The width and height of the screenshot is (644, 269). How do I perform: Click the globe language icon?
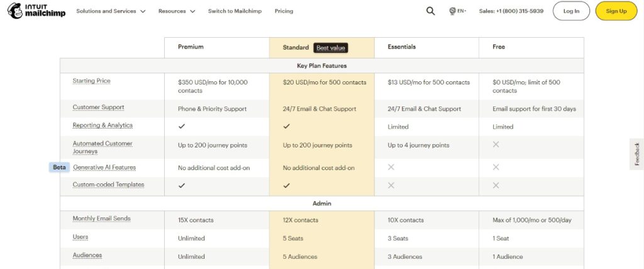coord(452,11)
